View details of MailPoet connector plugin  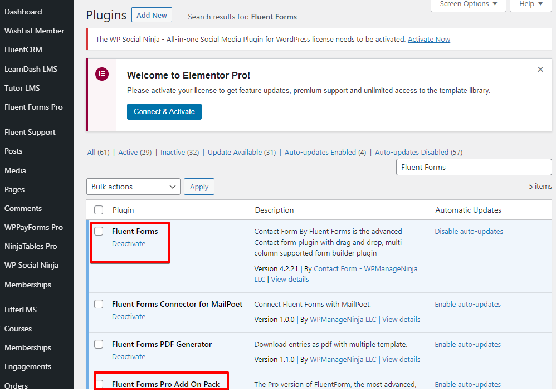(x=401, y=320)
